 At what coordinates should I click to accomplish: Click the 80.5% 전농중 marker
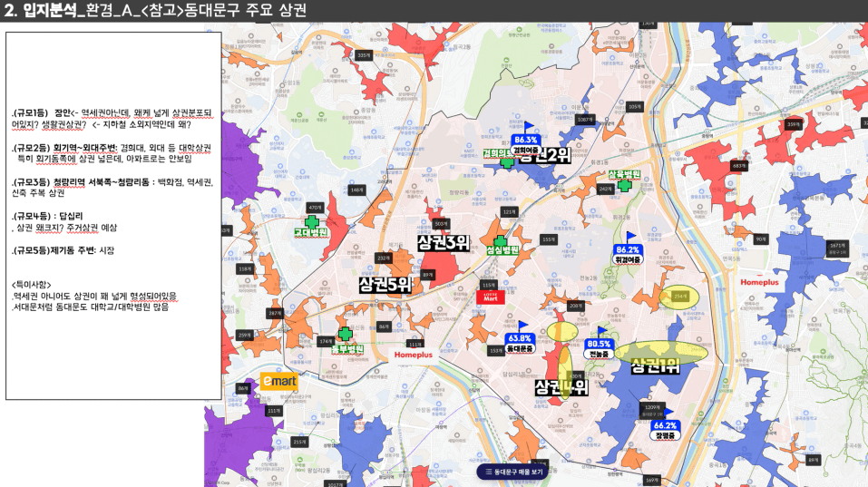point(600,348)
